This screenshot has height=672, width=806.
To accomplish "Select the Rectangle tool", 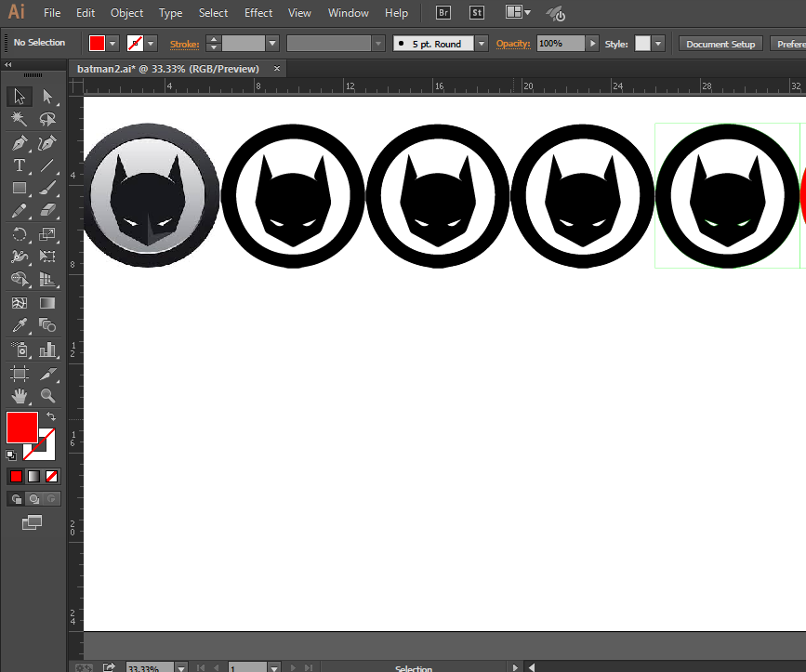I will point(19,188).
